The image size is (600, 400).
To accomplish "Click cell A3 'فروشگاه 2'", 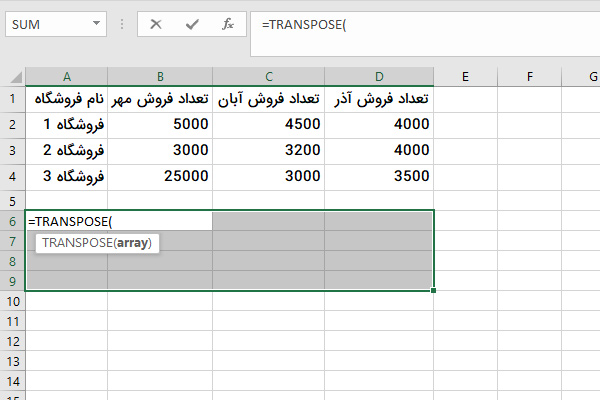I will 67,152.
